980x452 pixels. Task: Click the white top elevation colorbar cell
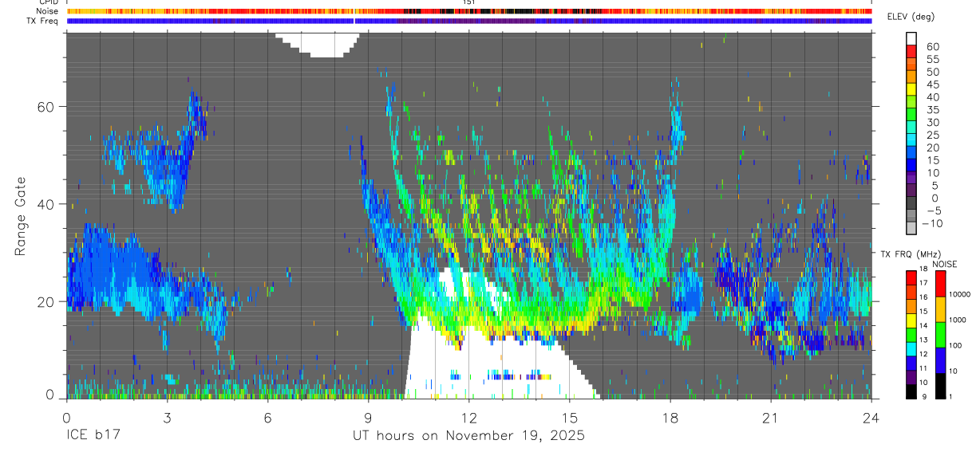tap(911, 38)
